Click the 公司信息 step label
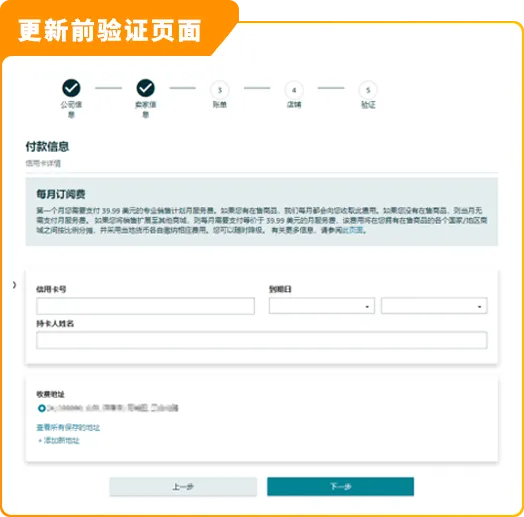This screenshot has height=517, width=524. [71, 110]
